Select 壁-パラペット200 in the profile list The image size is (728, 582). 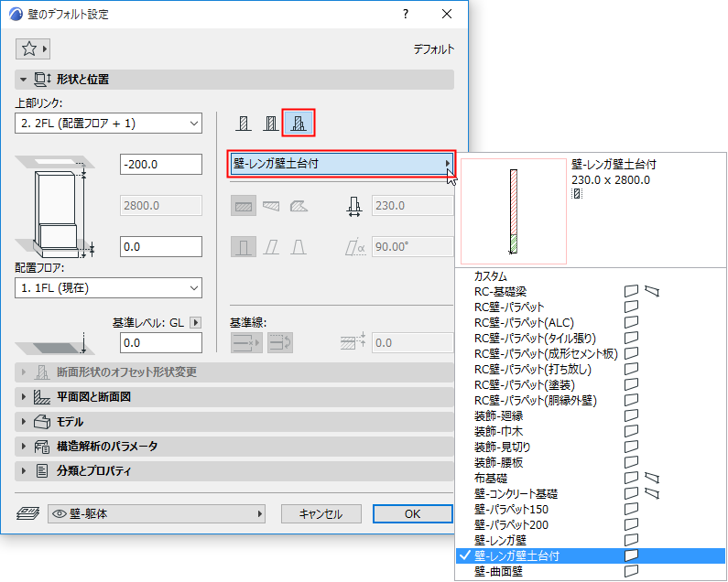click(590, 524)
